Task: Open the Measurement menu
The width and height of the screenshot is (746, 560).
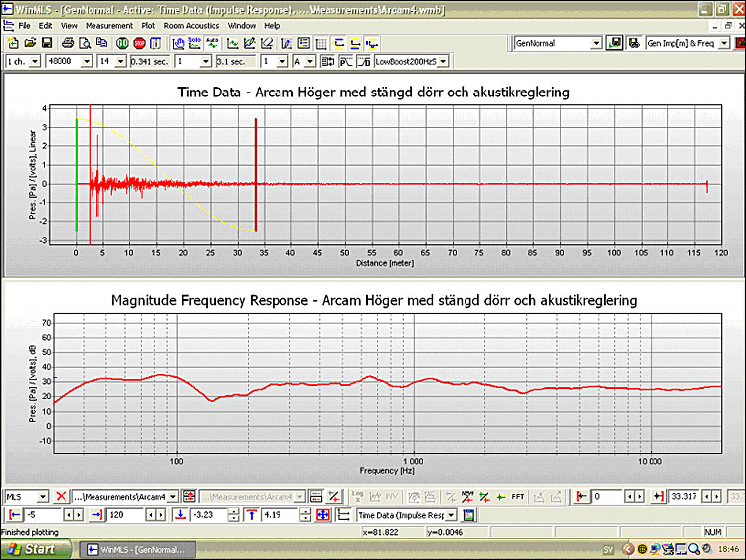Action: pos(109,26)
